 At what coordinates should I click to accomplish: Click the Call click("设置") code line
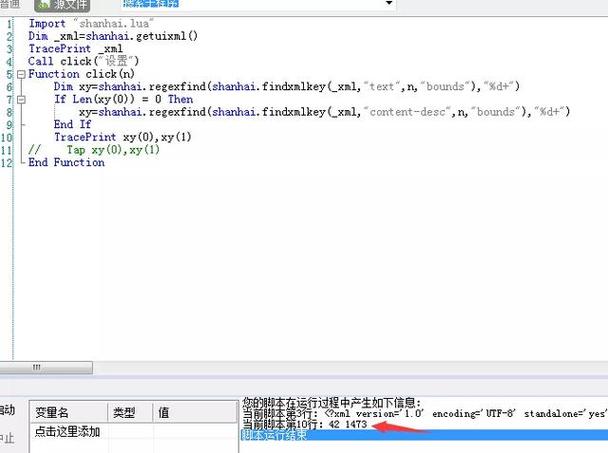coord(83,61)
